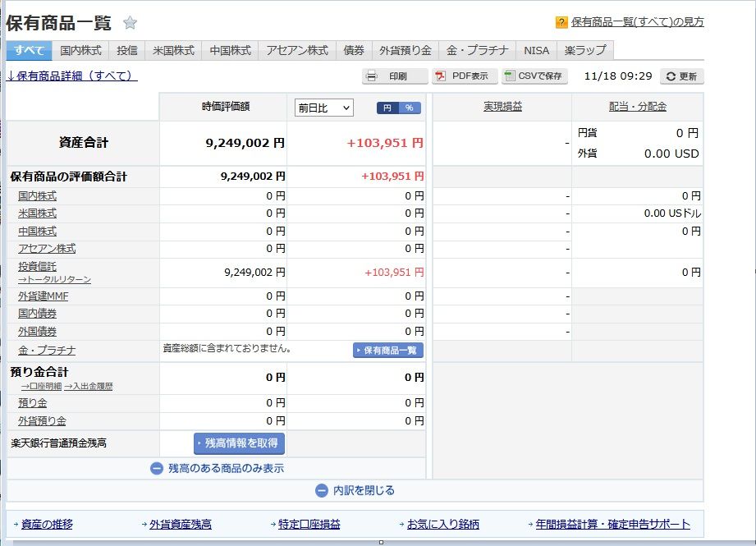Open the アセアン株式 row link
The image size is (756, 546).
(x=47, y=249)
